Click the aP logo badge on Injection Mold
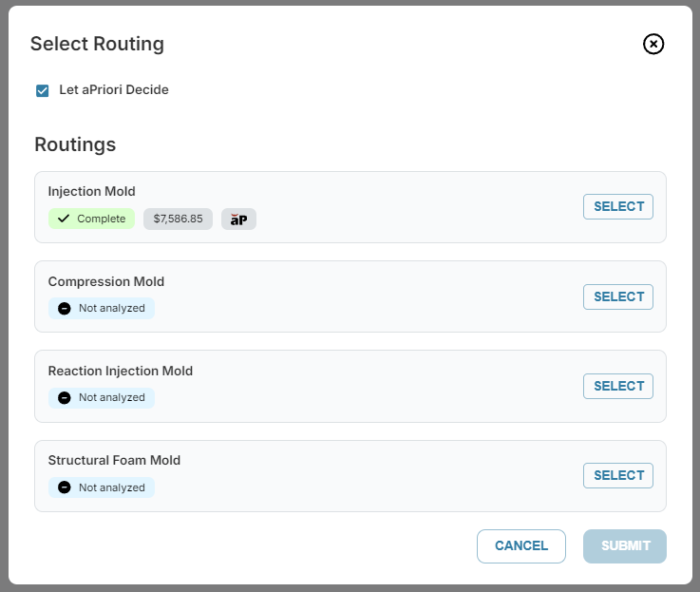The width and height of the screenshot is (700, 592). [238, 219]
